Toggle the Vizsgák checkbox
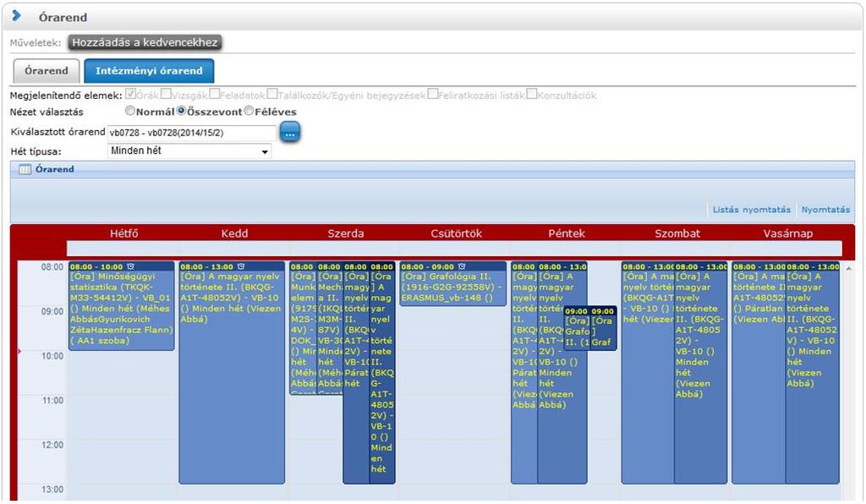The height and width of the screenshot is (504, 866). pos(166,94)
